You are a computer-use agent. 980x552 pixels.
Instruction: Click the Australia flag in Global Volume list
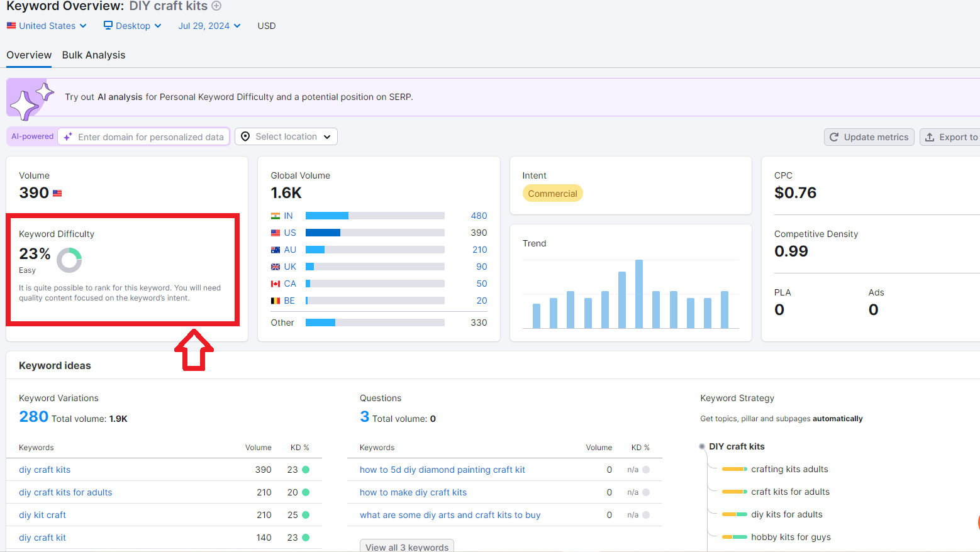[x=276, y=250]
